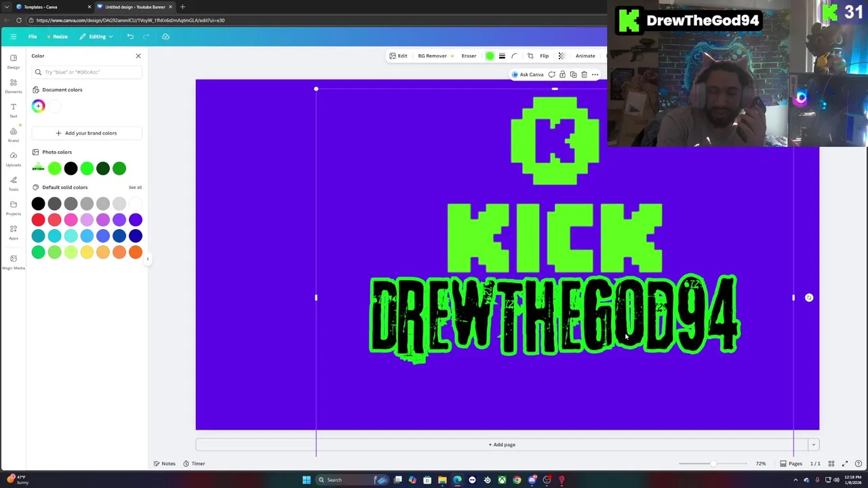Image resolution: width=868 pixels, height=488 pixels.
Task: Click the rotate handle next to selection
Action: 809,298
